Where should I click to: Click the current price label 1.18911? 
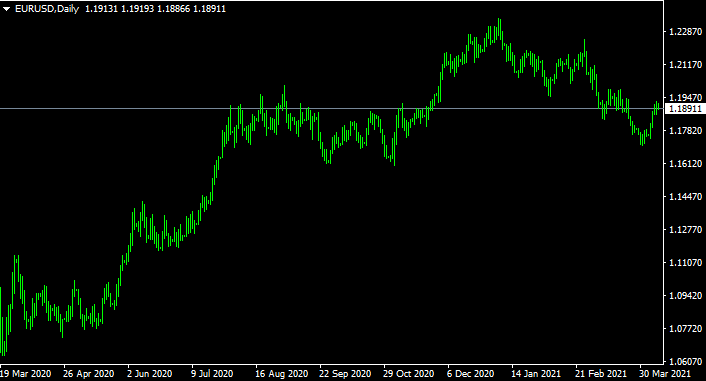[x=686, y=109]
